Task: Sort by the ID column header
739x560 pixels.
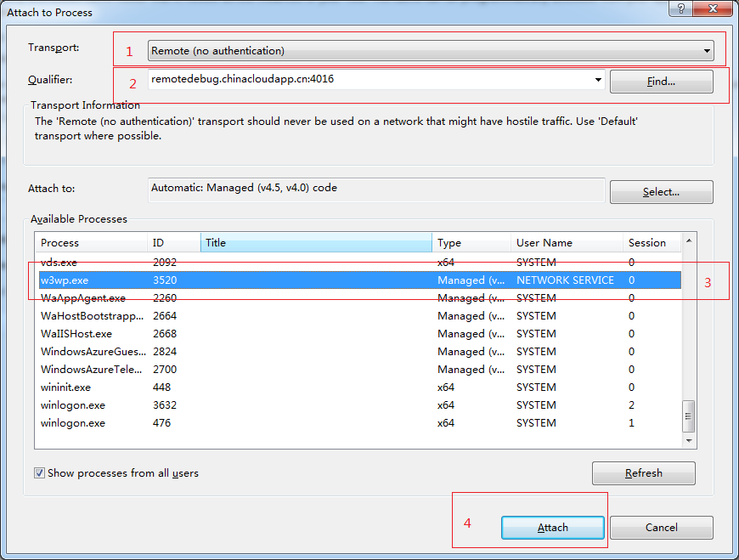Action: click(174, 243)
